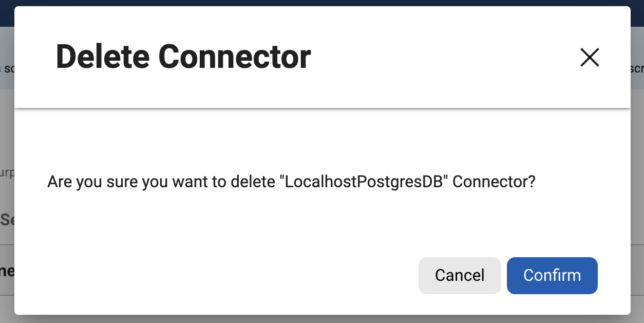This screenshot has height=323, width=644.
Task: Select the "LocalhostPostgresDB" name in the message
Action: [364, 182]
